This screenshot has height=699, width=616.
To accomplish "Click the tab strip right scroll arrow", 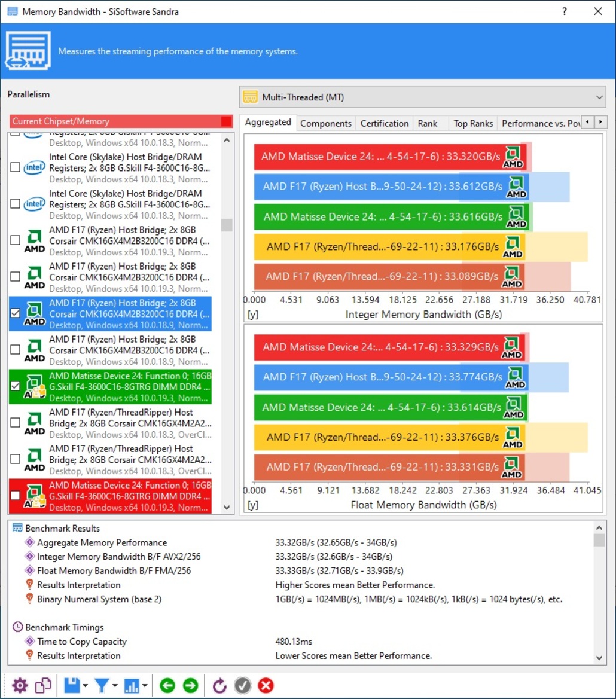I will [x=601, y=122].
